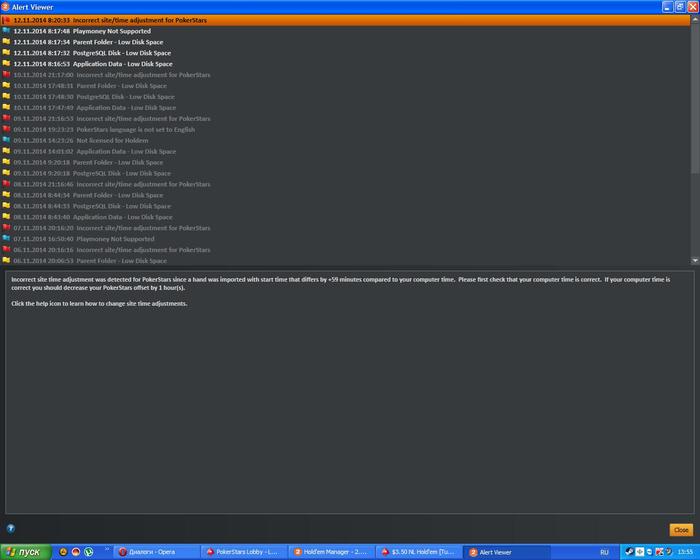Click red flag of PokerStars language alert

click(6, 129)
